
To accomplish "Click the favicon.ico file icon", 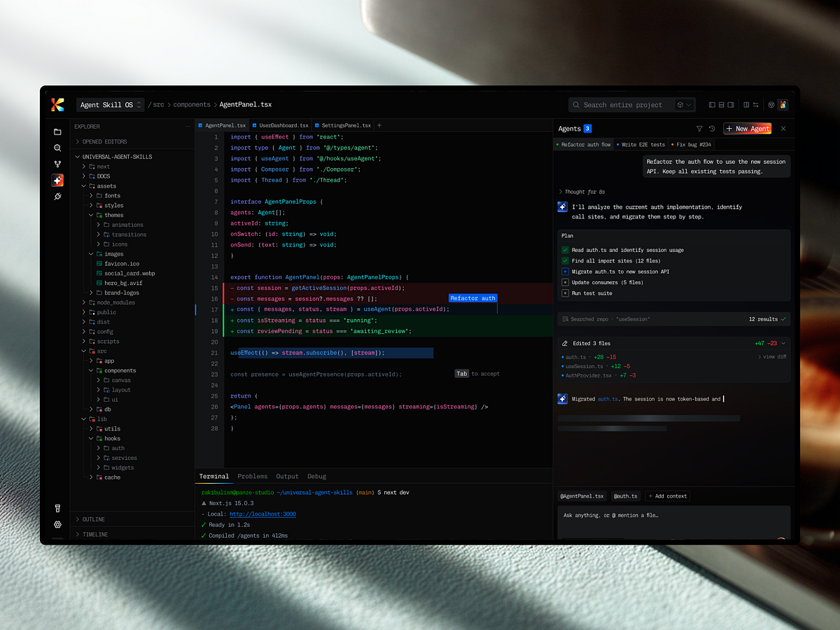I will point(99,264).
